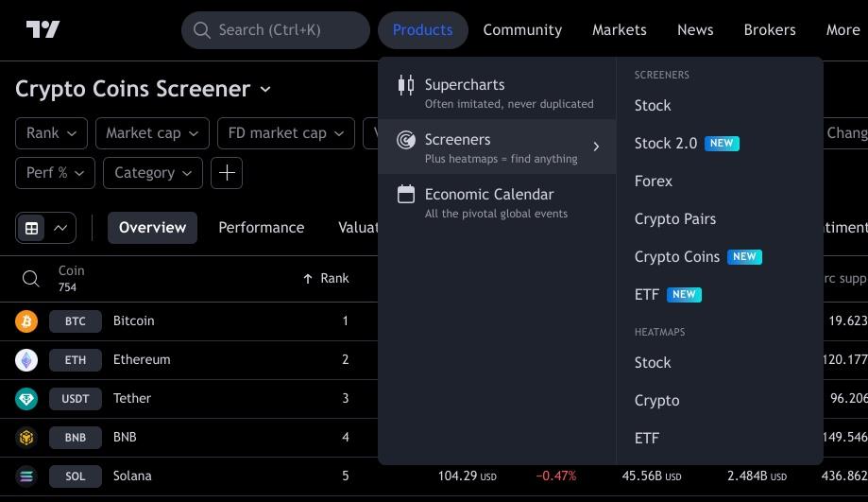Viewport: 868px width, 502px height.
Task: Expand the Screeners submenu arrow
Action: click(x=596, y=147)
